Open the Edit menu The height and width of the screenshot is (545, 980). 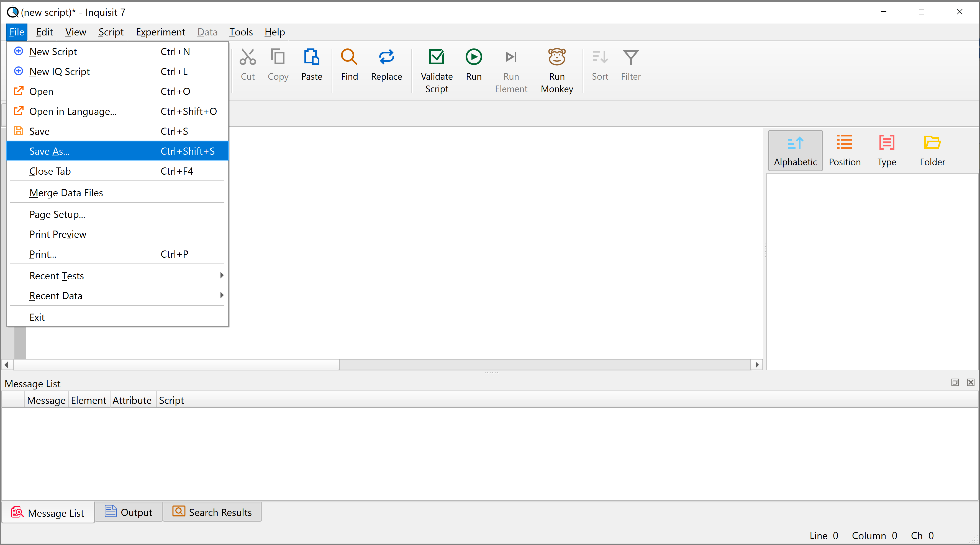[x=44, y=32]
